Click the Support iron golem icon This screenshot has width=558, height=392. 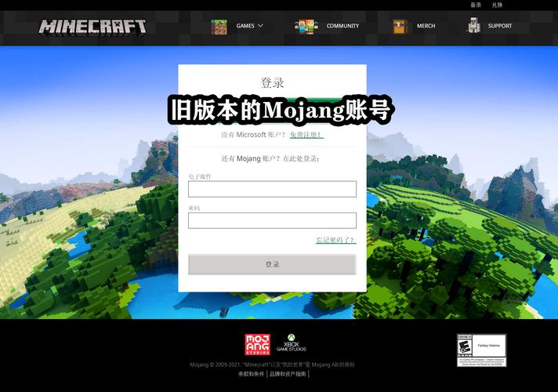(473, 26)
